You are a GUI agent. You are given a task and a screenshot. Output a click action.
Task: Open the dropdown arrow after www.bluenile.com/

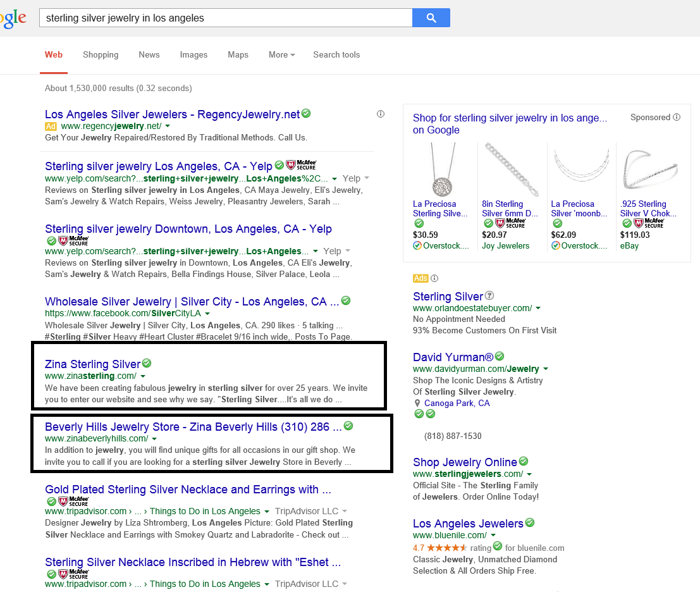tap(493, 535)
